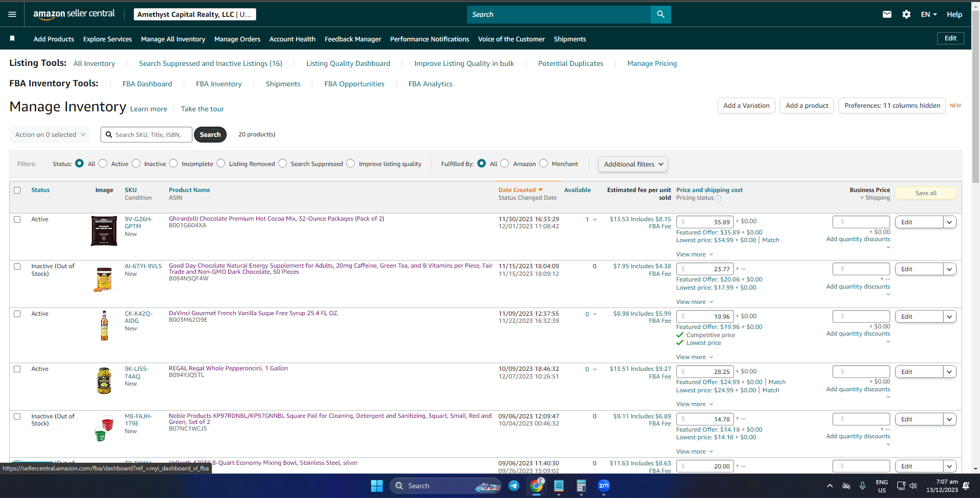Image resolution: width=980 pixels, height=498 pixels.
Task: Click the Ghirardelli price field showing 35.89
Action: (x=705, y=222)
